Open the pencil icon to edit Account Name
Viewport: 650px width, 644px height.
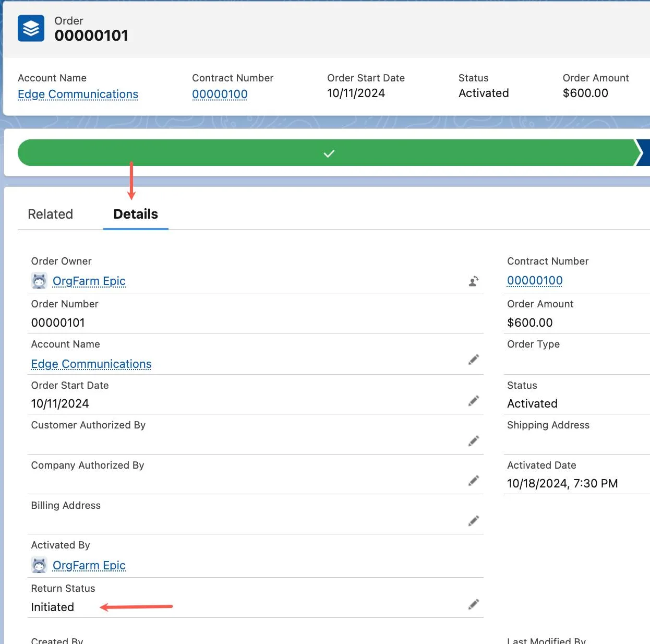tap(474, 359)
